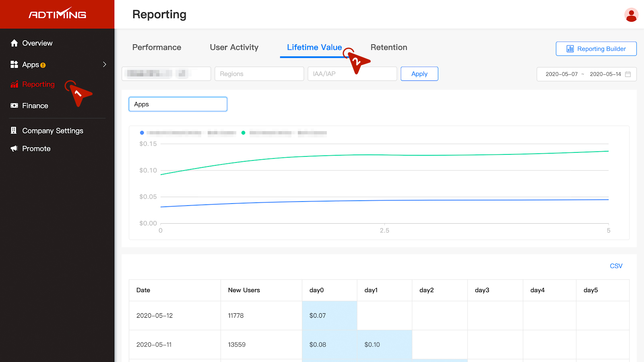Open the Apps grouping dropdown
The image size is (644, 362).
click(178, 104)
